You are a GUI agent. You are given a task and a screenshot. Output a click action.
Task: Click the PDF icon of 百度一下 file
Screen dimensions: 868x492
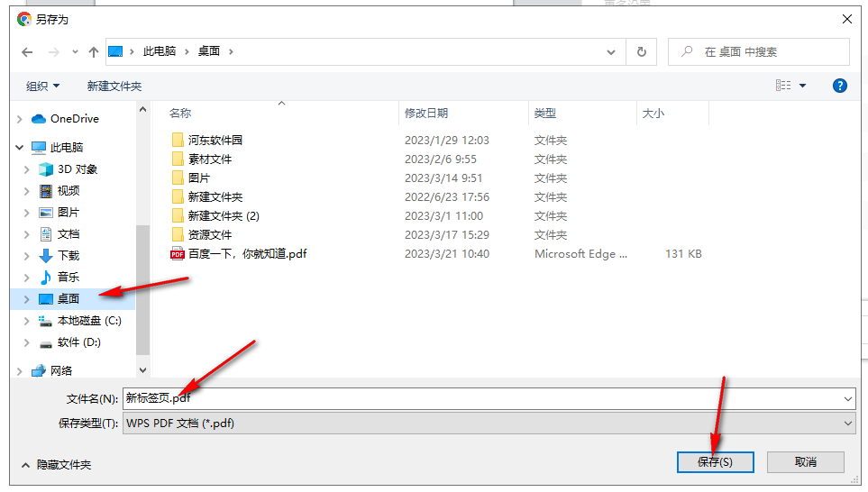coord(178,254)
